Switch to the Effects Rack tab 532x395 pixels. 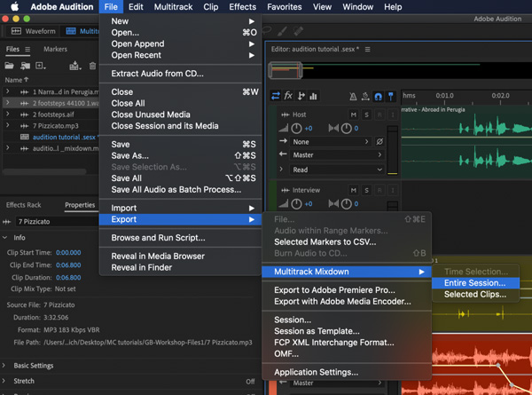[23, 205]
